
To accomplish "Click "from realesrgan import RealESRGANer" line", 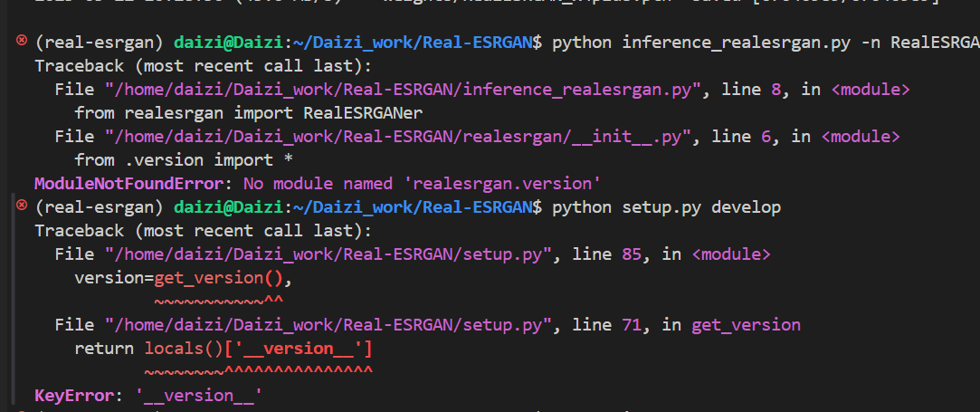I will [x=249, y=113].
